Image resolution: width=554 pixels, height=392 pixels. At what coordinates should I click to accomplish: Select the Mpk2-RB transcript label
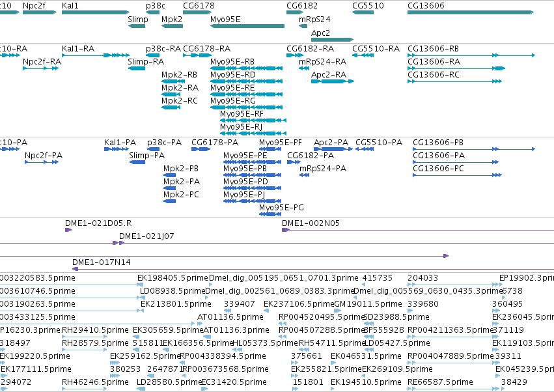click(179, 75)
